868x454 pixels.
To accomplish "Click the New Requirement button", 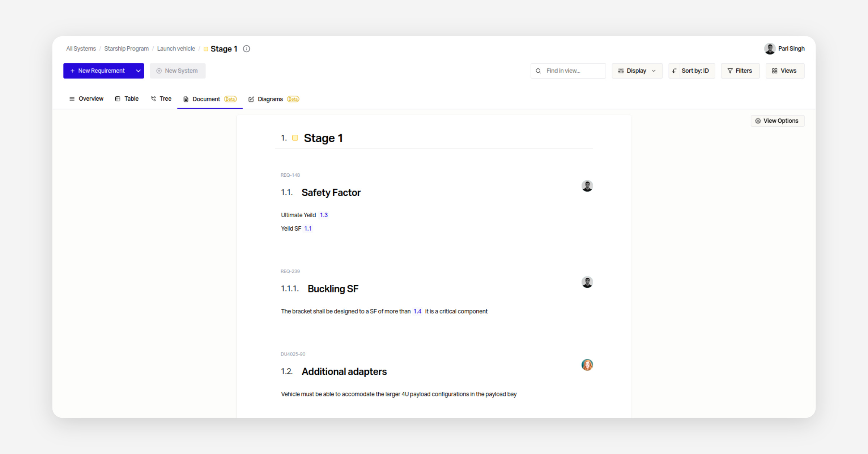I will pyautogui.click(x=98, y=71).
